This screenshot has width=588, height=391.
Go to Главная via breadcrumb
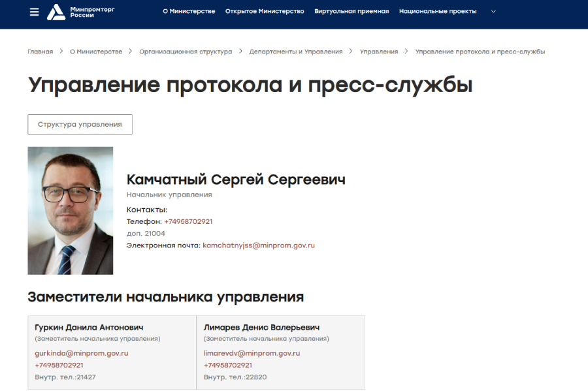[40, 51]
